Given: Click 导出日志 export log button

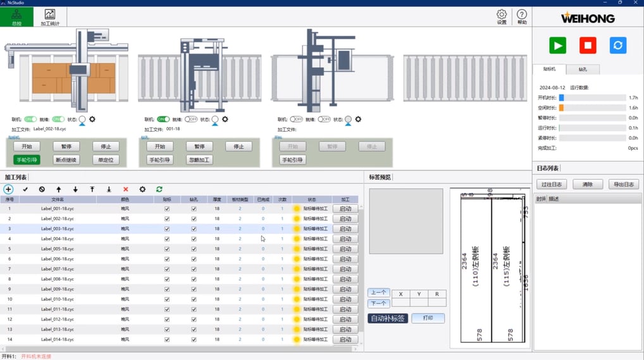Looking at the screenshot, I should [624, 185].
